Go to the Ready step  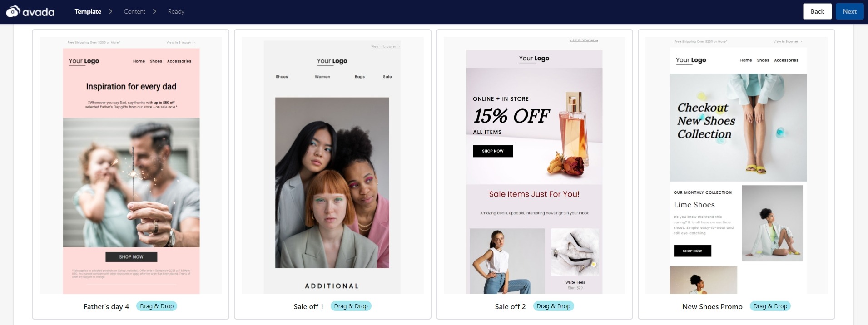pyautogui.click(x=176, y=11)
